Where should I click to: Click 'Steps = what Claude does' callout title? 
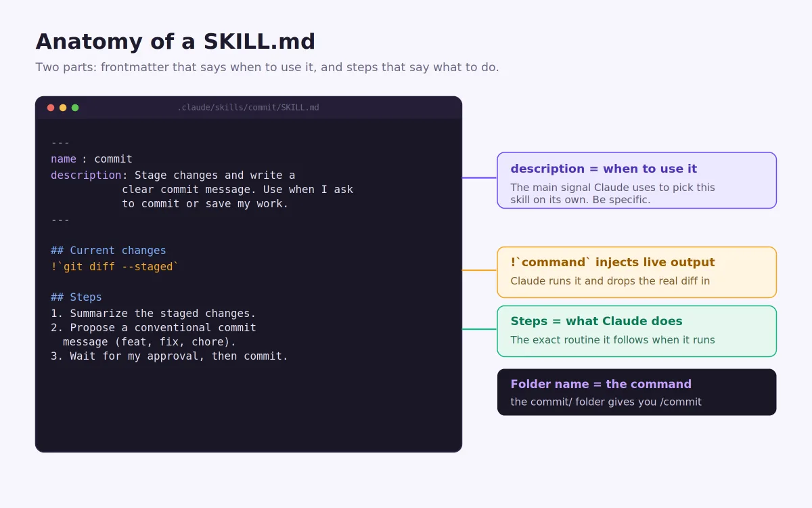pos(597,322)
